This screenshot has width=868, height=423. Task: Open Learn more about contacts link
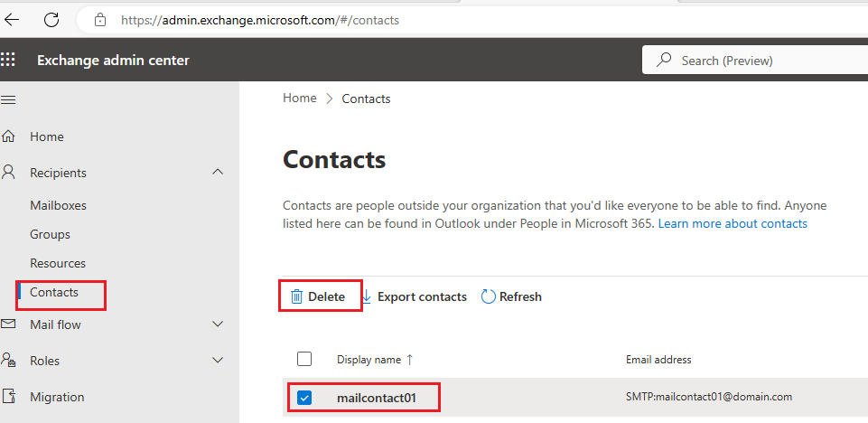point(733,223)
